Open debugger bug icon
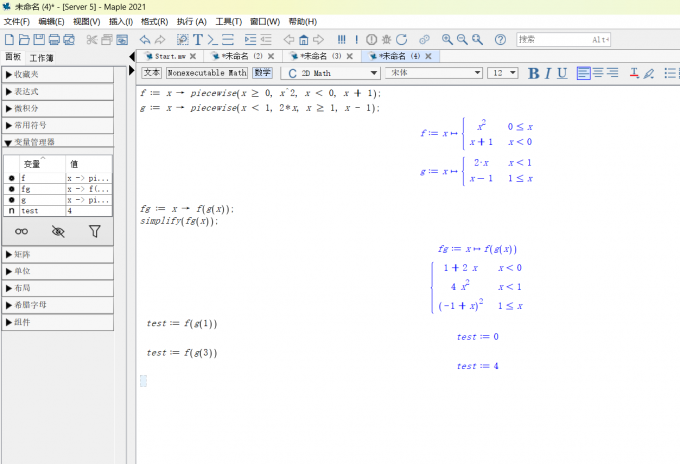 tap(386, 39)
